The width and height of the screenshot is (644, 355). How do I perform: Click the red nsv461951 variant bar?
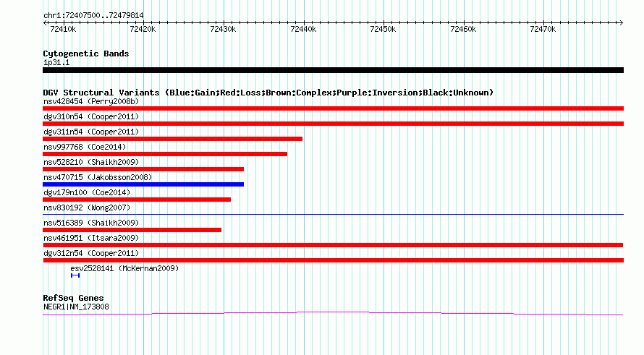pos(333,245)
